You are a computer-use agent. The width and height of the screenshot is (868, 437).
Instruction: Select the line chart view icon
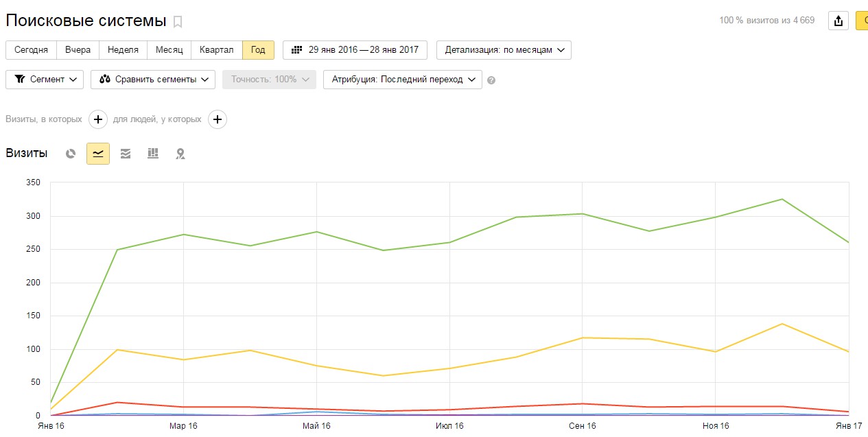click(x=98, y=154)
